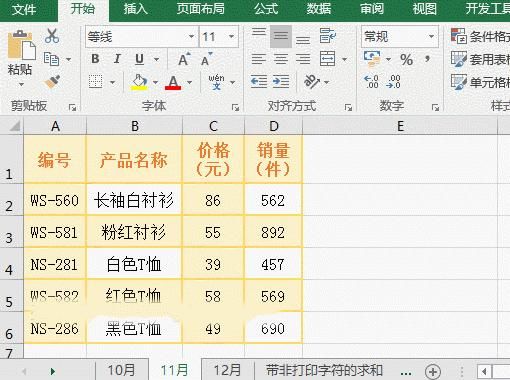Click the wén phonetic guide icon
The width and height of the screenshot is (510, 380).
(216, 82)
